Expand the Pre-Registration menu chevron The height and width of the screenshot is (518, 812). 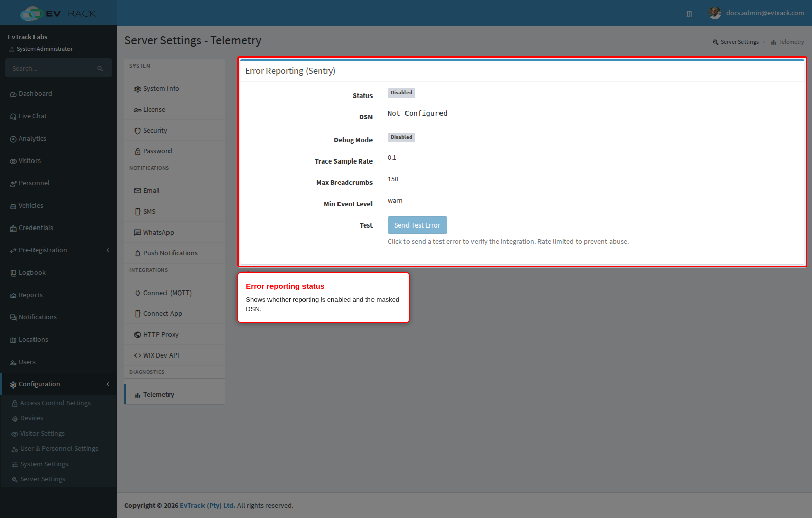[108, 250]
